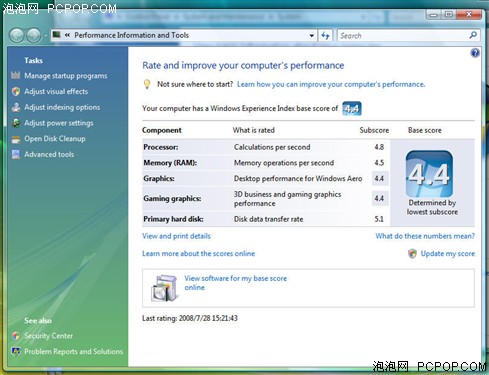Click the software box icon

[x=164, y=288]
